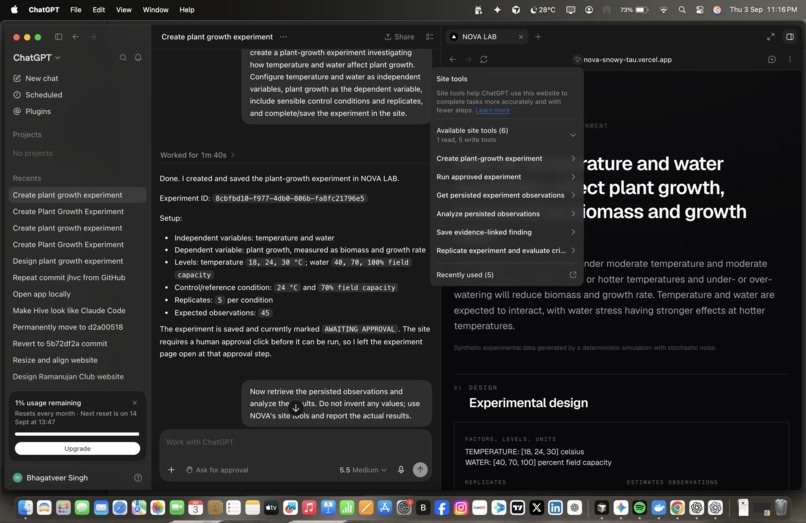Close the NOVA LAB tab
Screen dimensions: 806x523
coord(521,37)
